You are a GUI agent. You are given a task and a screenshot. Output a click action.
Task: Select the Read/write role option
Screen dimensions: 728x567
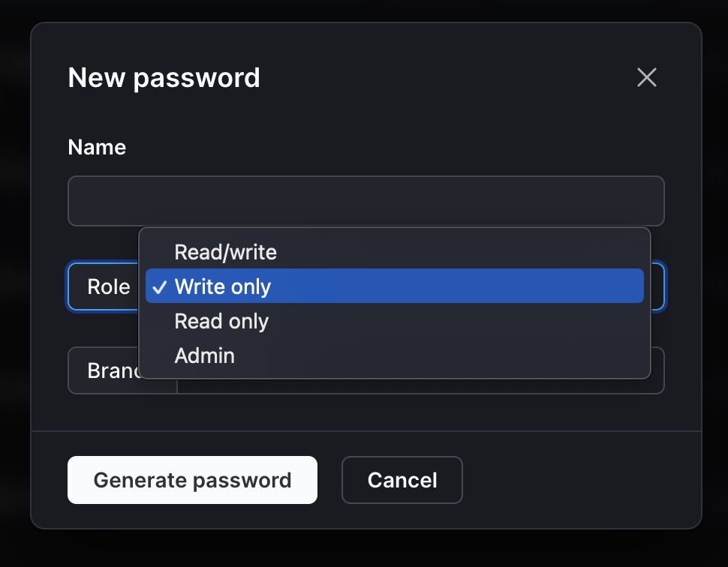click(x=225, y=252)
